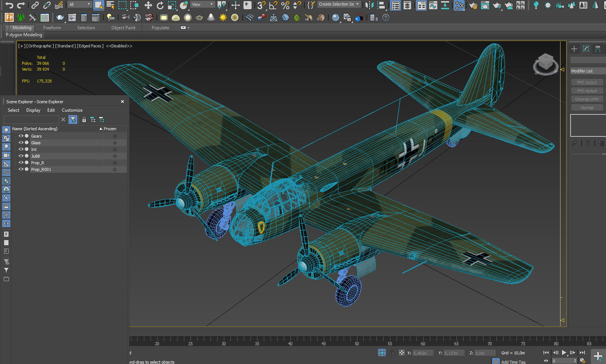The width and height of the screenshot is (606, 364).
Task: Toggle the Angle Snap icon
Action: click(x=273, y=5)
